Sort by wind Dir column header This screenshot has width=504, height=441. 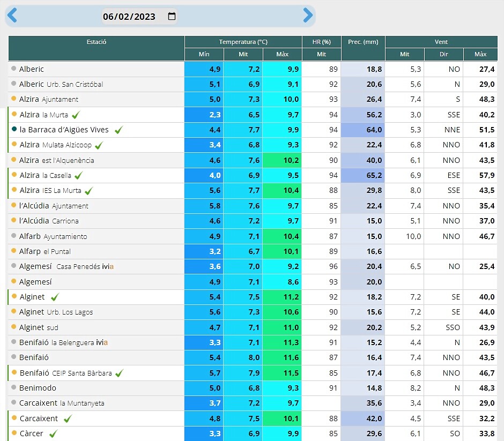point(444,54)
